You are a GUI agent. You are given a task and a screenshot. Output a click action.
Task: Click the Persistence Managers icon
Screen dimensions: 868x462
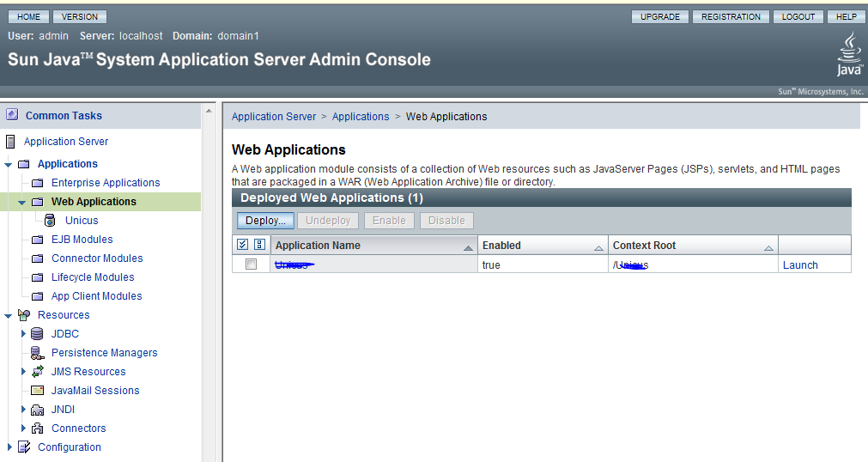pos(37,353)
